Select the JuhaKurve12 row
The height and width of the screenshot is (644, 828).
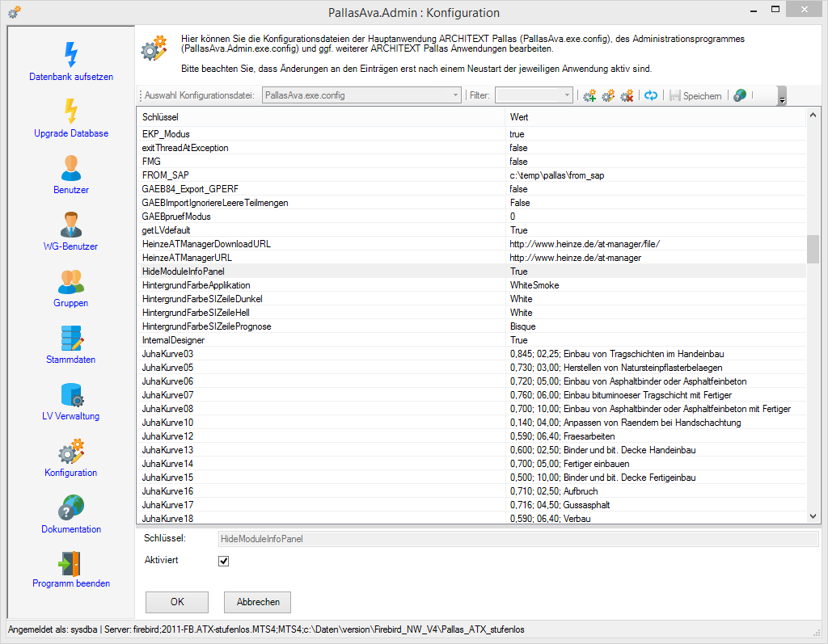pos(471,436)
